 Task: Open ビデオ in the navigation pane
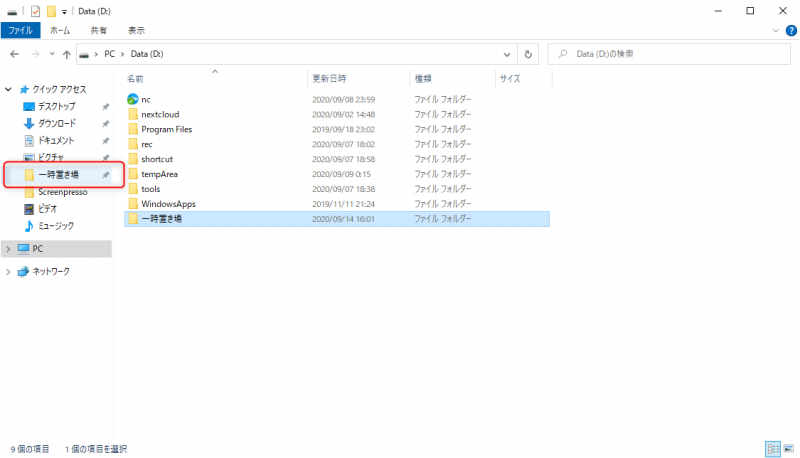click(47, 209)
